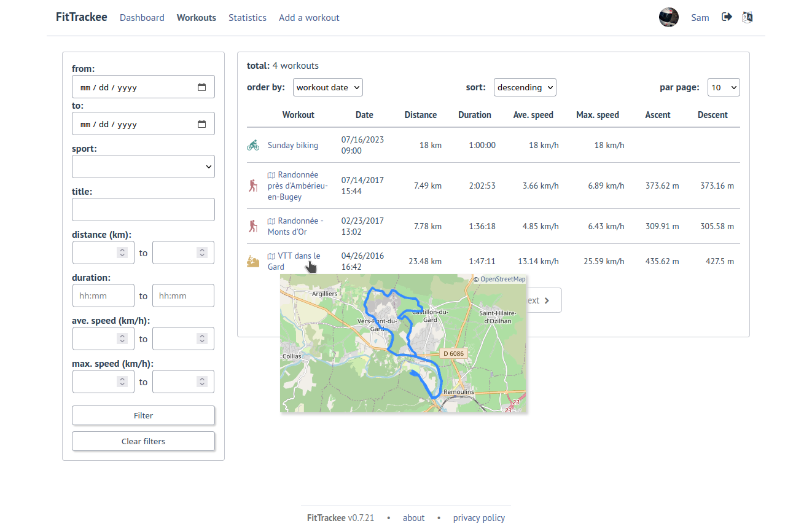Open the calendar picker in the from date field
The image size is (812, 529).
[x=201, y=87]
